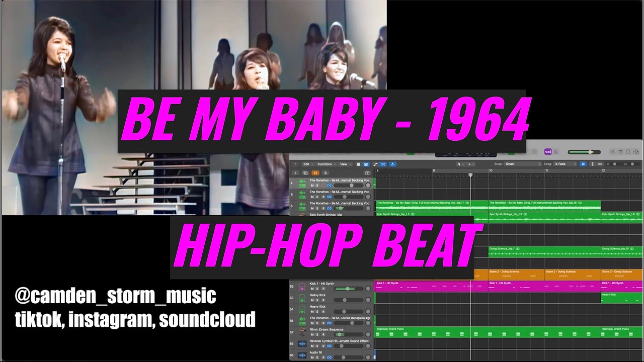The width and height of the screenshot is (644, 362).
Task: Open the View menu in tracks area
Action: tap(345, 164)
